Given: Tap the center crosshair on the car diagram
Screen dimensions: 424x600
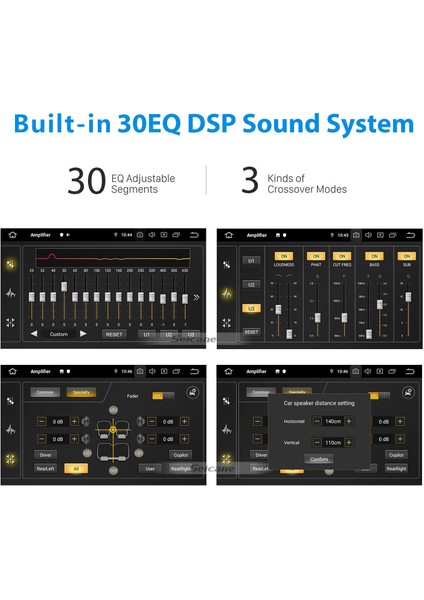Looking at the screenshot, I should point(113,430).
